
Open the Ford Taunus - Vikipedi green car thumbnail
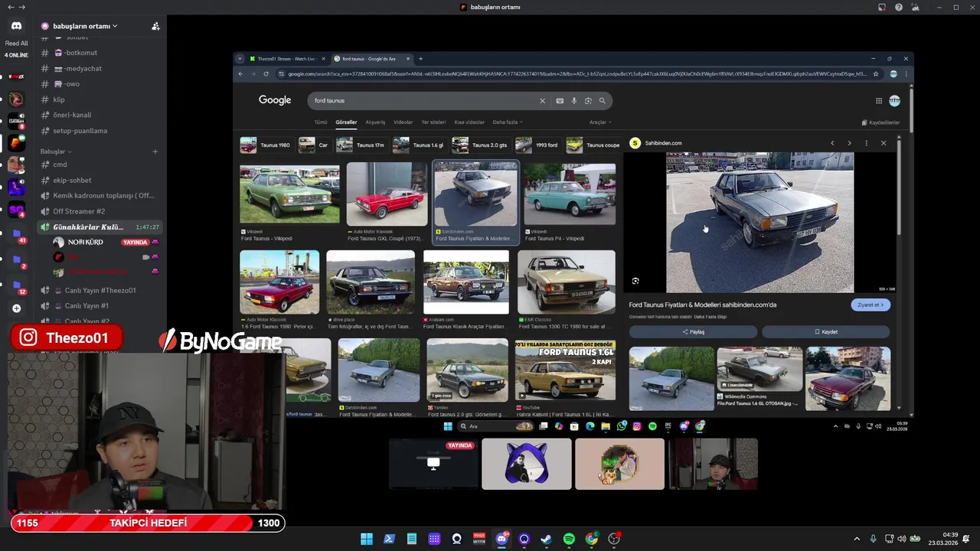pos(289,194)
